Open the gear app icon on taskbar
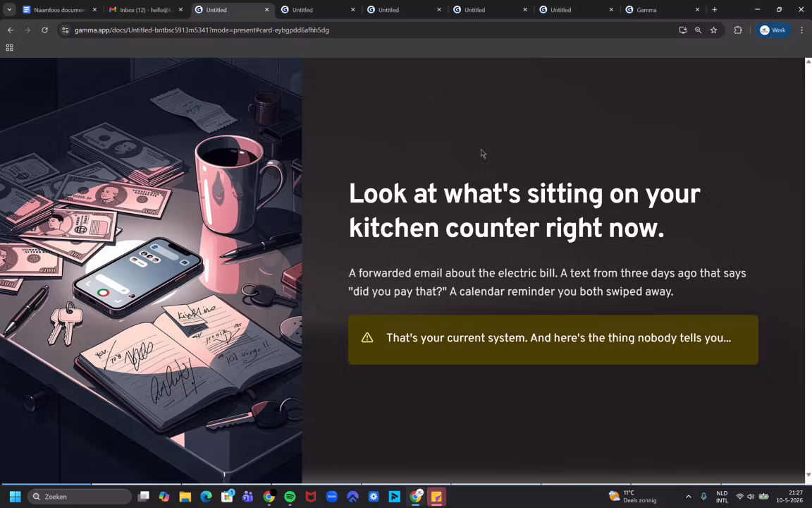812x508 pixels. pyautogui.click(x=374, y=497)
